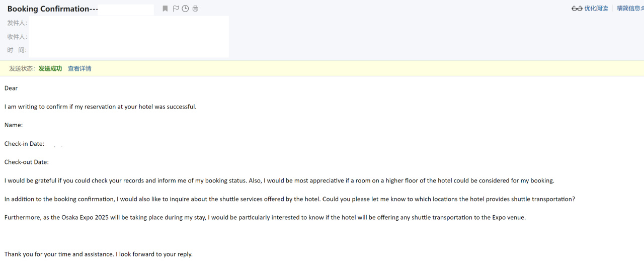This screenshot has height=278, width=644.
Task: Click the 时间 time field
Action: click(118, 50)
